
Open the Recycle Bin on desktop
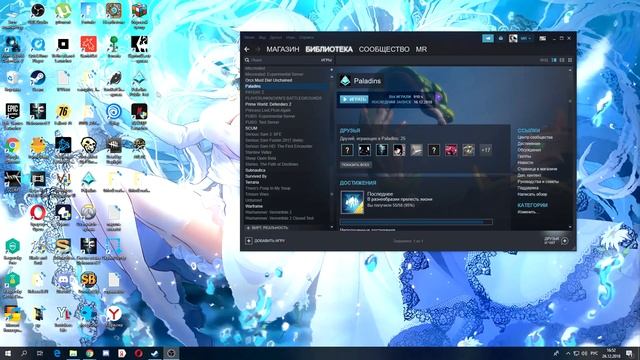[13, 80]
